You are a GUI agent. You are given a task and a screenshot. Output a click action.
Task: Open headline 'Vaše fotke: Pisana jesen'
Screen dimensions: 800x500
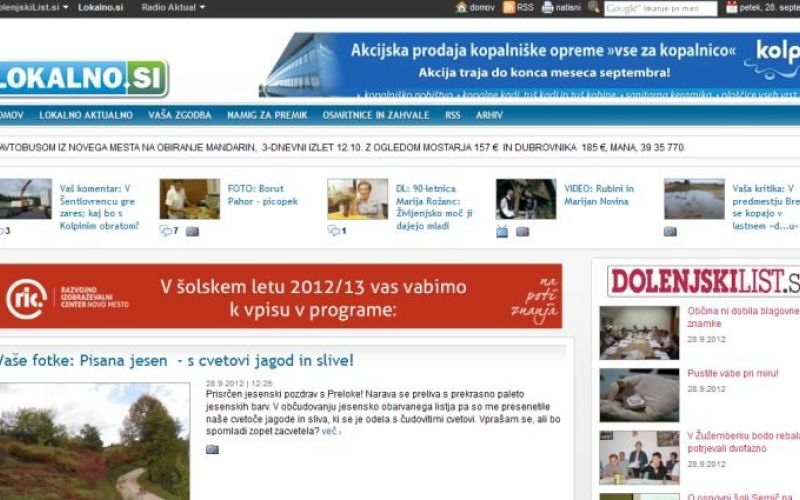[x=177, y=361]
